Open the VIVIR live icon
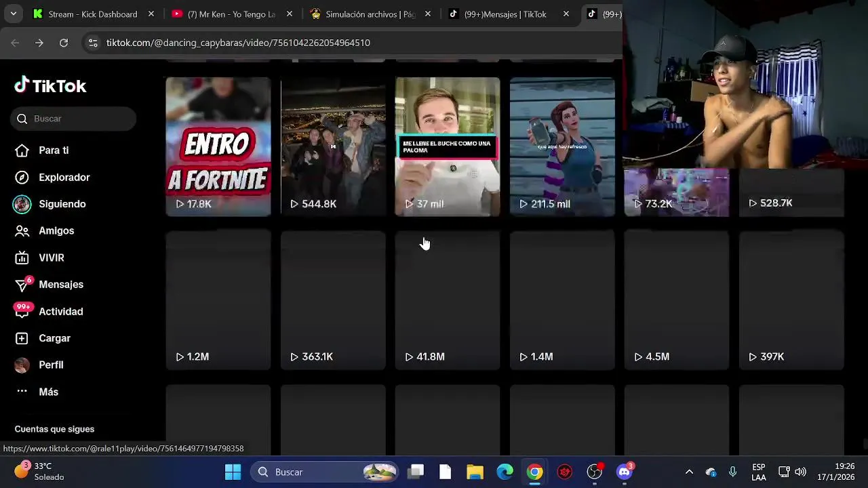Viewport: 868px width, 488px height. [x=22, y=258]
